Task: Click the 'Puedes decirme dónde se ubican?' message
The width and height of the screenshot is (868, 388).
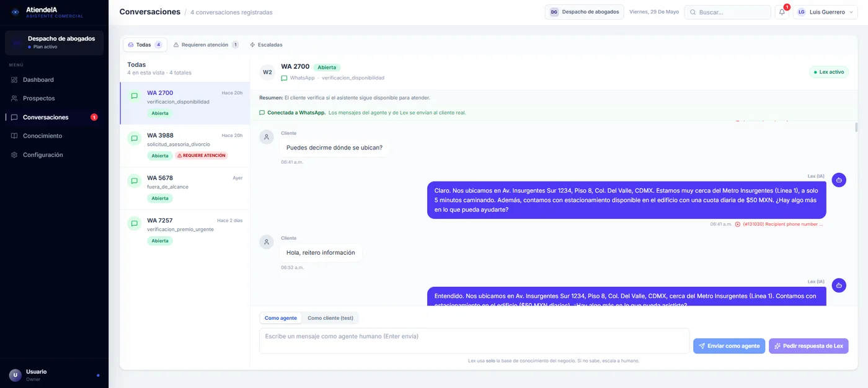Action: pos(334,148)
